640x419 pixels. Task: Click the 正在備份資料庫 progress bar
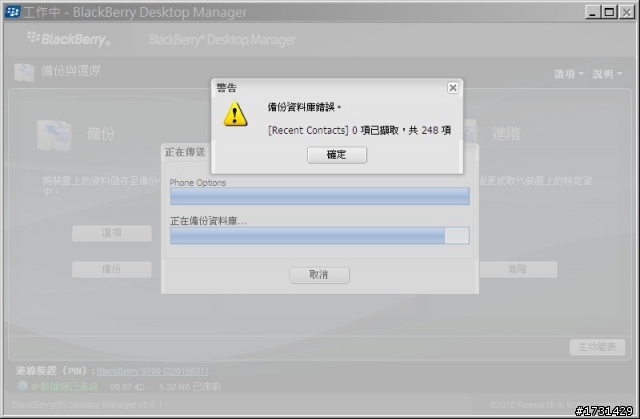click(320, 235)
